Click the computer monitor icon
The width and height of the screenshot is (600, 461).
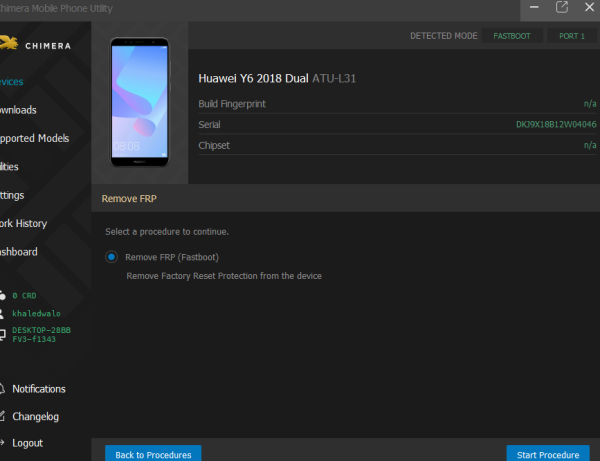pos(2,334)
